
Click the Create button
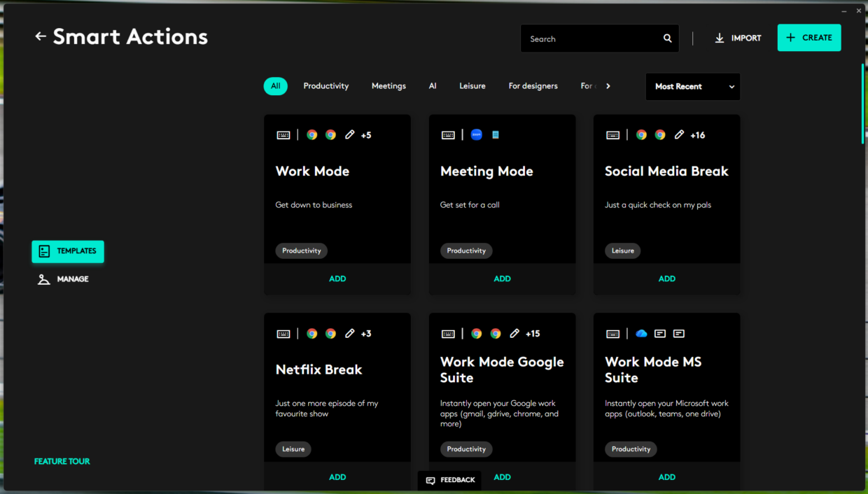tap(809, 38)
